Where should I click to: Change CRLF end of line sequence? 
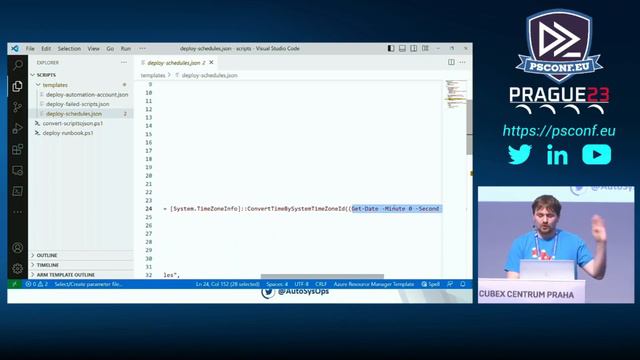pyautogui.click(x=321, y=284)
